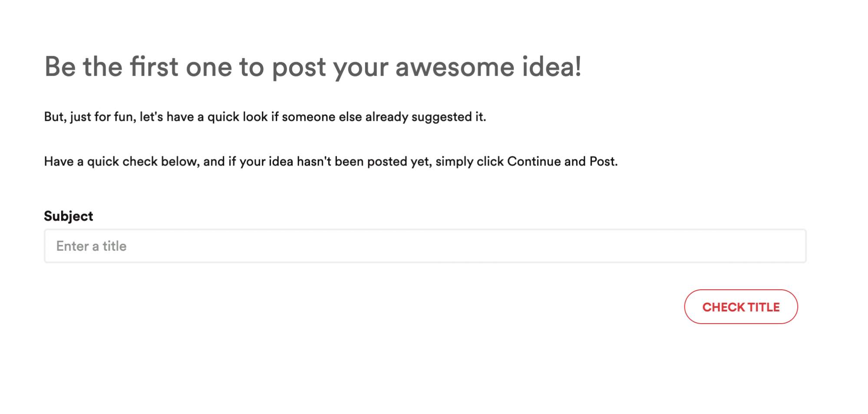Click the awesome idea heading
The width and height of the screenshot is (868, 414).
(x=314, y=66)
